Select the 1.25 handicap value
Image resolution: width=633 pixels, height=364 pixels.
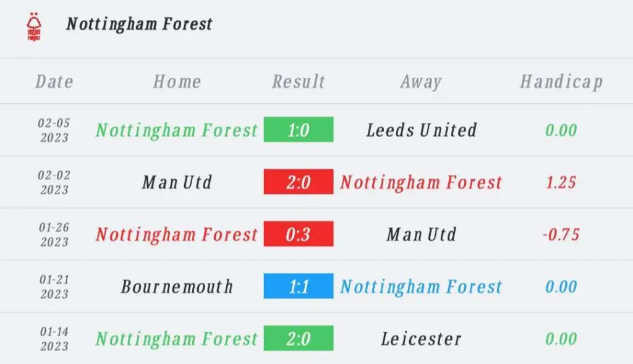pyautogui.click(x=561, y=182)
